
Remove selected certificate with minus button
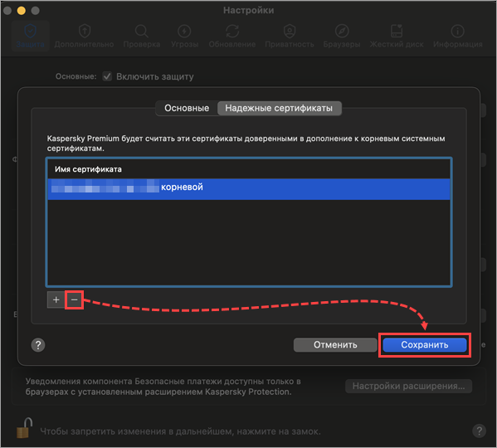tap(74, 299)
